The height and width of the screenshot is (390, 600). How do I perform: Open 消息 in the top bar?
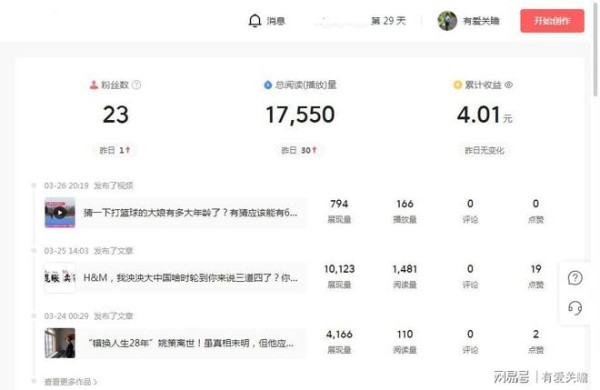point(276,21)
